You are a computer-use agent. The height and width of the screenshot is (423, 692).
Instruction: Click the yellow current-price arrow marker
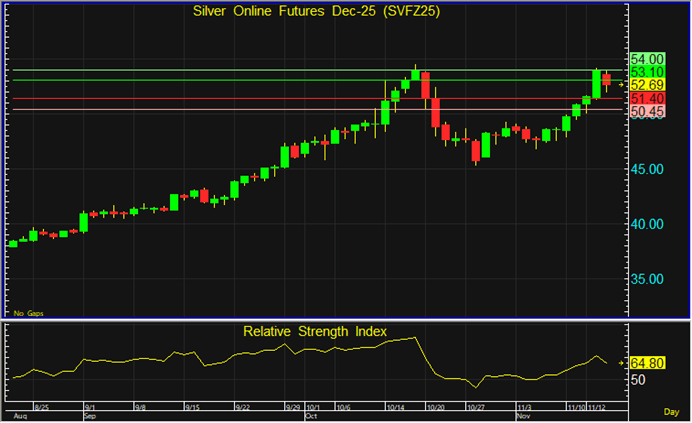click(621, 86)
